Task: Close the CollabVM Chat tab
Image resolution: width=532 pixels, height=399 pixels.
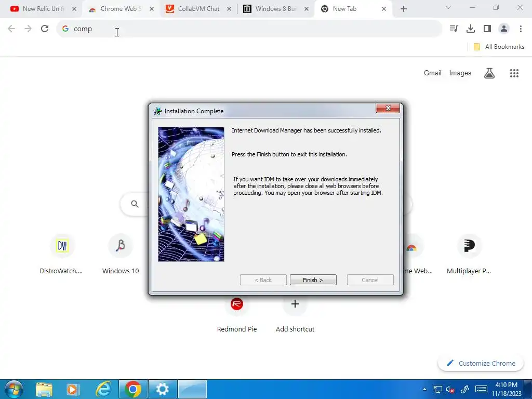Action: (229, 9)
